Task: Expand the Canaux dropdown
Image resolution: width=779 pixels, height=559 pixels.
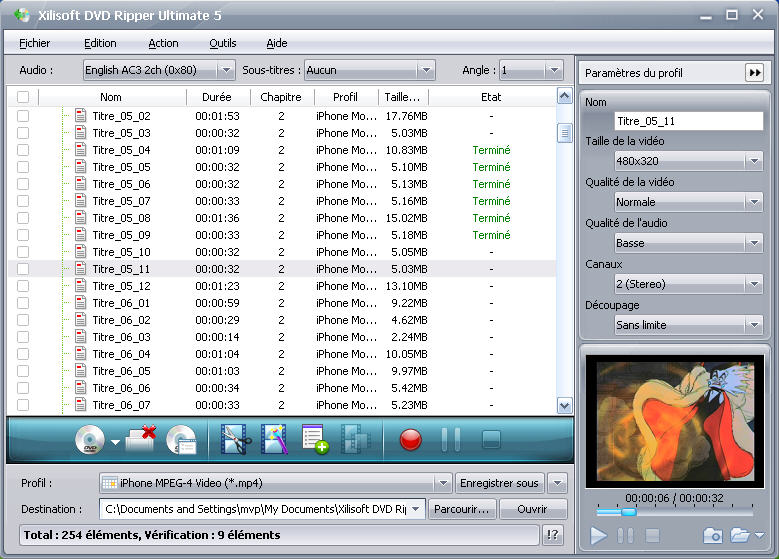Action: pyautogui.click(x=754, y=284)
